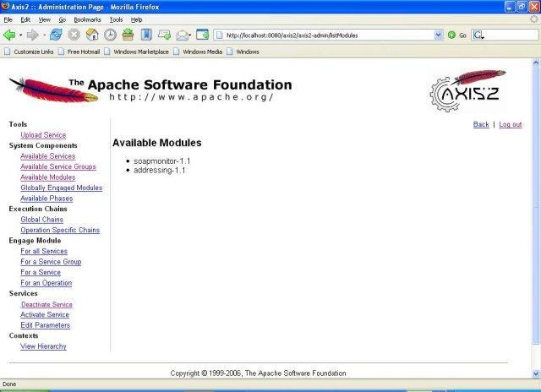Image resolution: width=541 pixels, height=392 pixels.
Task: Open the Bookmarks sidebar icon
Action: pos(146,35)
